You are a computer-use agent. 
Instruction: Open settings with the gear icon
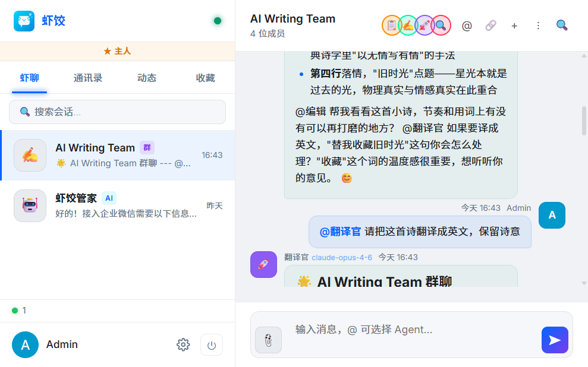pyautogui.click(x=183, y=344)
